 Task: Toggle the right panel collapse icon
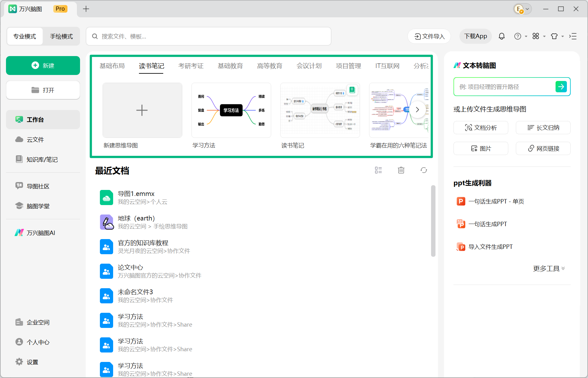[573, 36]
